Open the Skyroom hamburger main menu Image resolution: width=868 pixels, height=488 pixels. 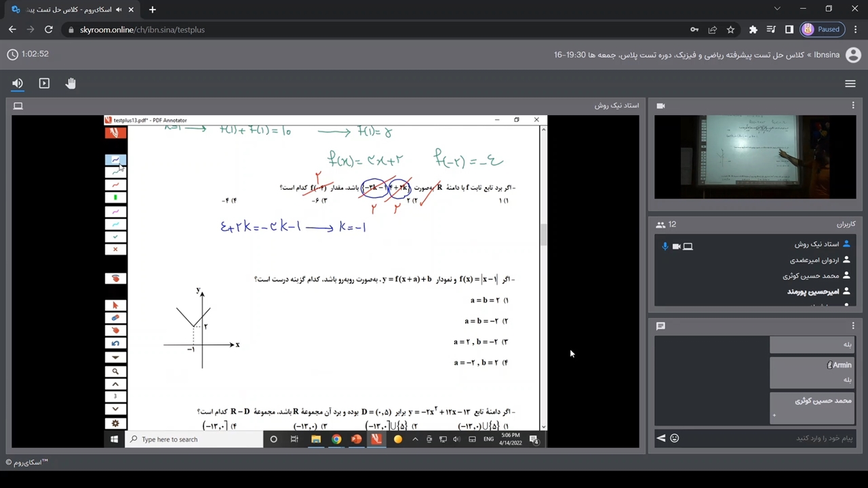850,83
